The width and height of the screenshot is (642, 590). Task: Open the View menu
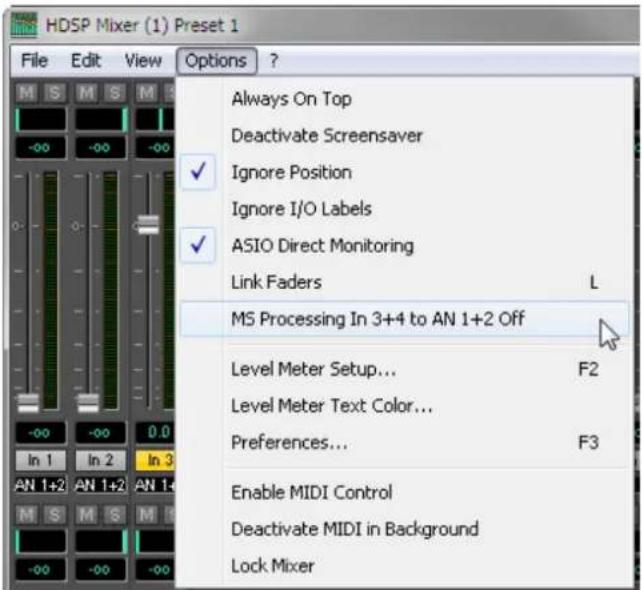coord(143,61)
